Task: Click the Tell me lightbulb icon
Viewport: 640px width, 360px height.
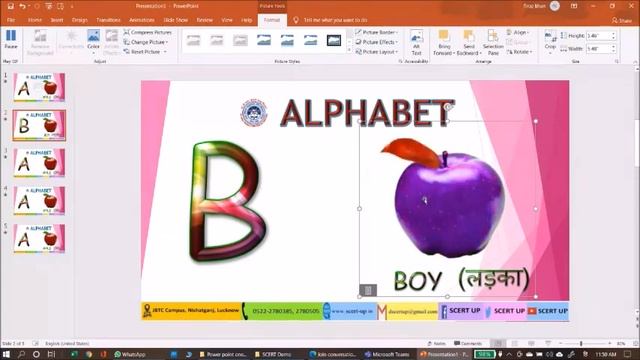Action: [x=296, y=20]
